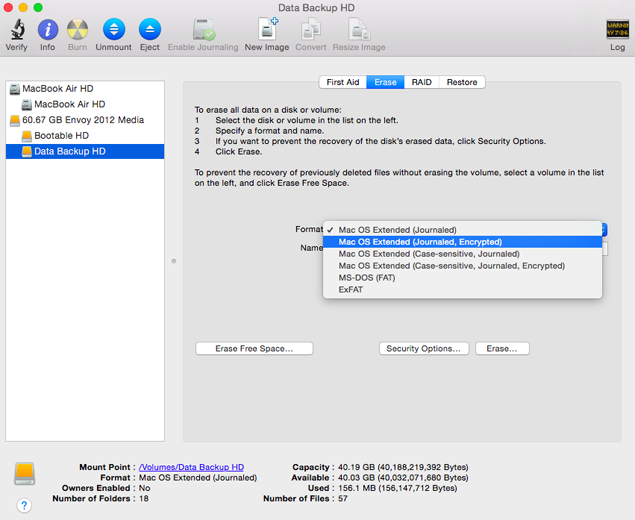This screenshot has height=520, width=635.
Task: Pick Mac OS Extended (Case-sensitive, Journaled)
Action: 462,254
